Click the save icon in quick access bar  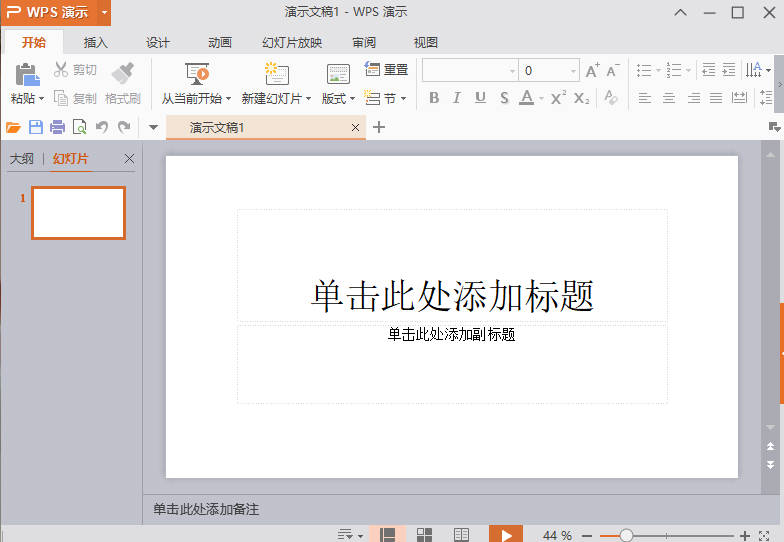[36, 127]
